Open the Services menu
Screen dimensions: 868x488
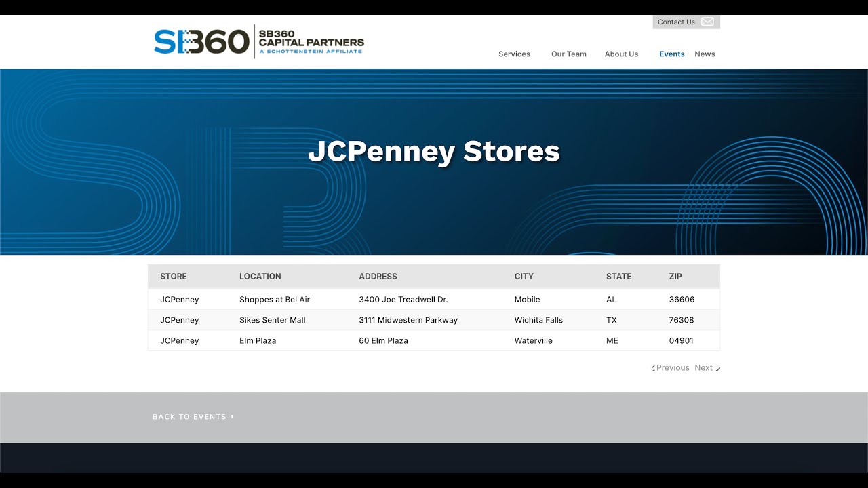tap(514, 54)
